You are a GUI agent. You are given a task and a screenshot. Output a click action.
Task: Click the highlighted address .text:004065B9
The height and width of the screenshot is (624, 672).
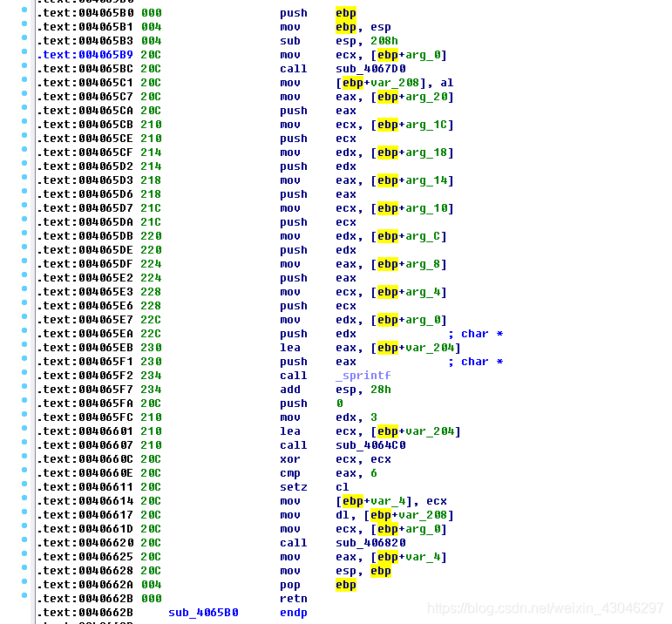pos(85,55)
